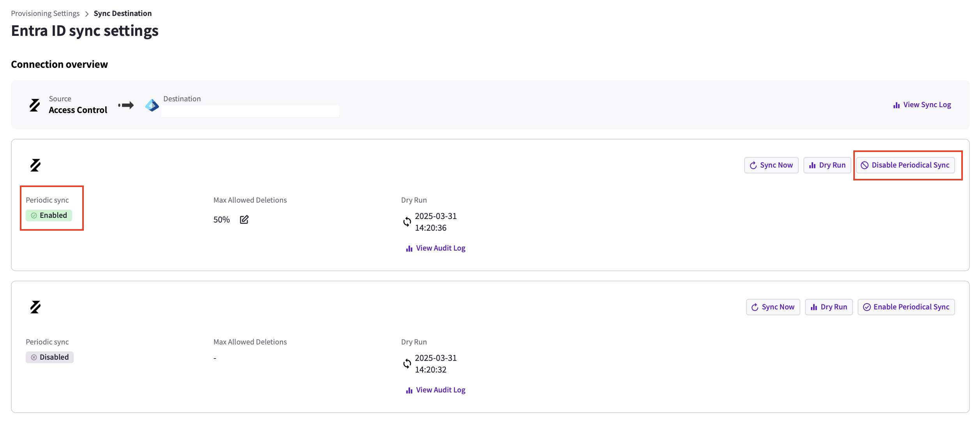Select the Sync Destination breadcrumb item
The height and width of the screenshot is (431, 980).
(123, 13)
